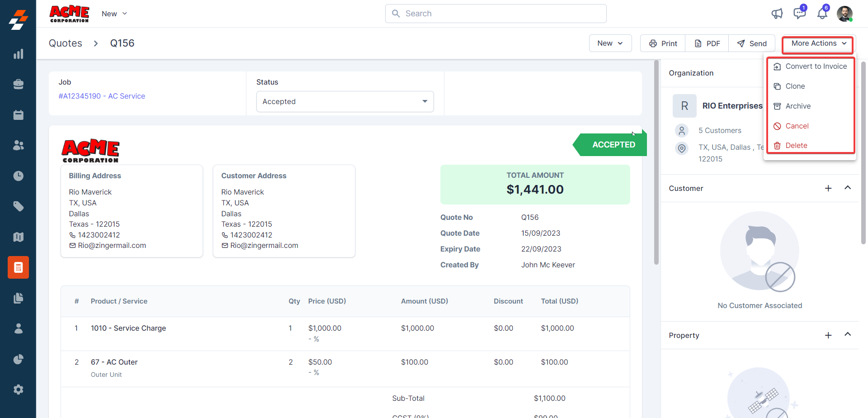The height and width of the screenshot is (418, 868).
Task: Open the Status dropdown showing Accepted
Action: [x=344, y=102]
